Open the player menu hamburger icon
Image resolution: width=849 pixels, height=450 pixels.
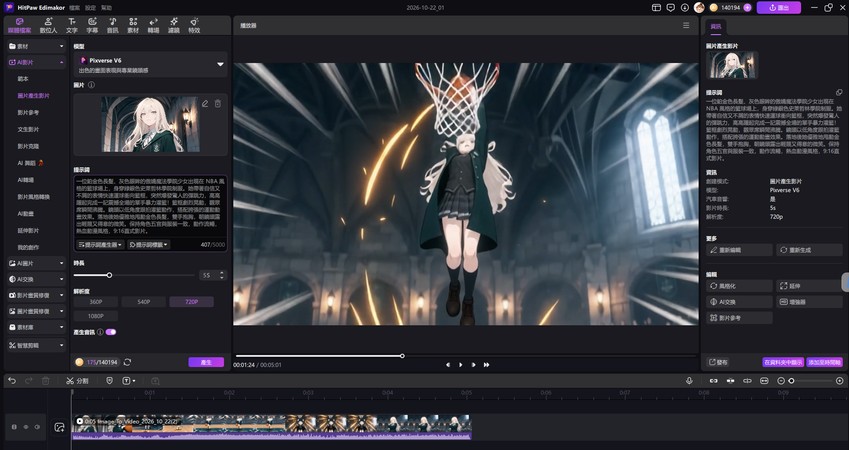click(x=686, y=25)
